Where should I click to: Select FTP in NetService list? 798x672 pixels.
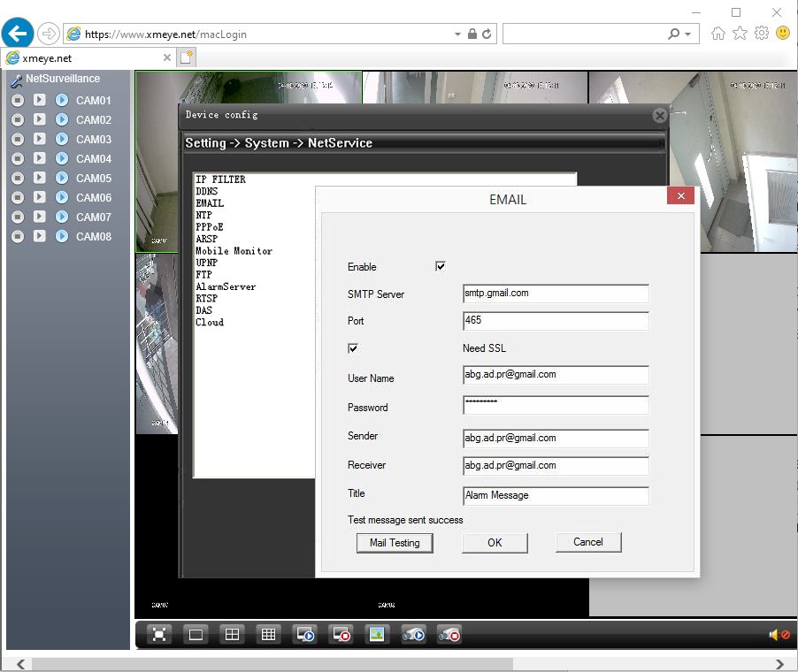pyautogui.click(x=203, y=275)
